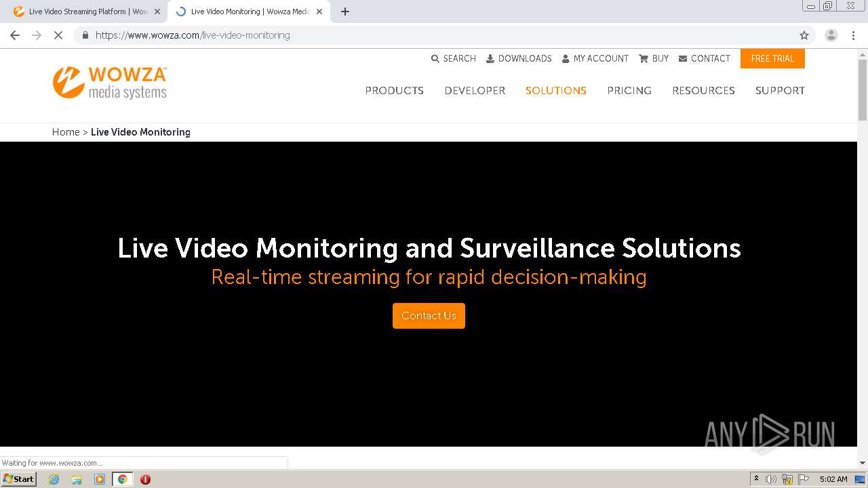Close the Live Video Monitoring tab

[319, 12]
